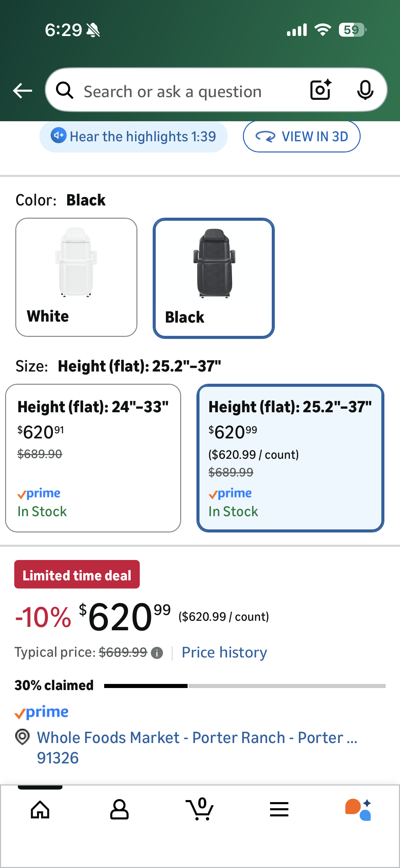
Task: Open the Price history link
Action: pos(224,652)
